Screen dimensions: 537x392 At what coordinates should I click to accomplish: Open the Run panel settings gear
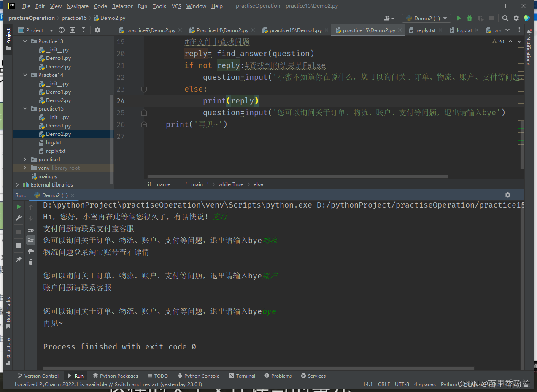click(508, 195)
